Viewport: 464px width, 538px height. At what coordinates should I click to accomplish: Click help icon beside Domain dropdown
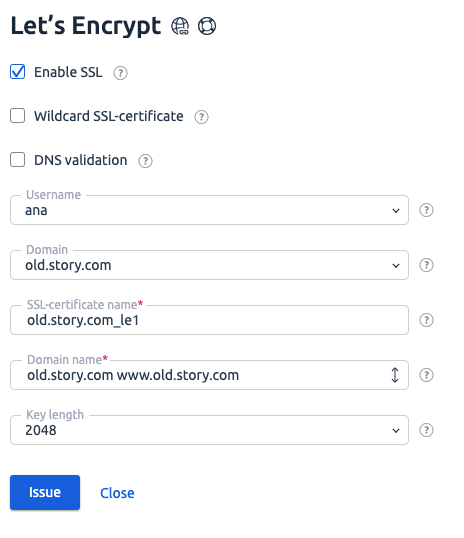(426, 265)
